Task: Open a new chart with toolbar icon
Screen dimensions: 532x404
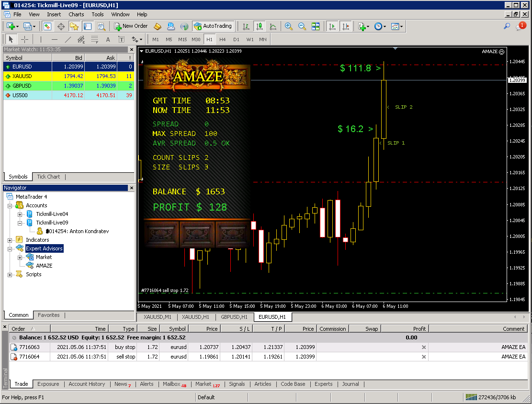Action: tap(10, 26)
